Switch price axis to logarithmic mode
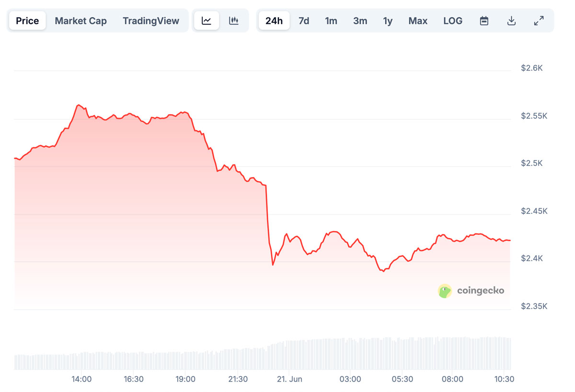 click(453, 21)
